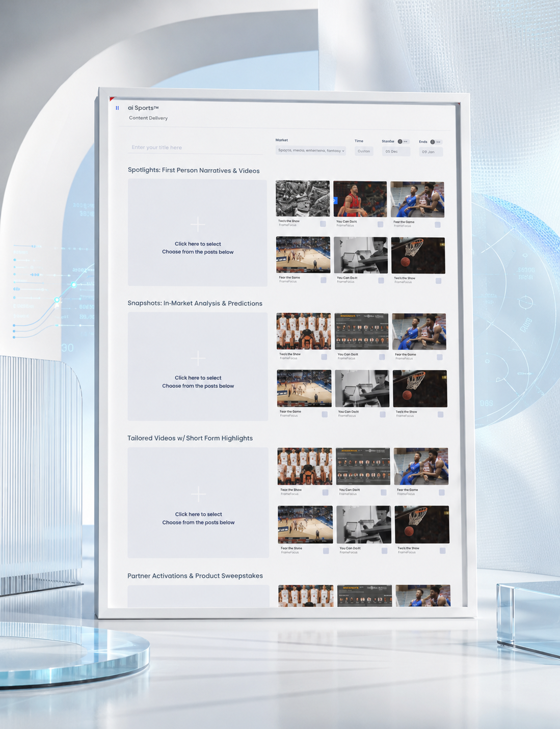
Task: Select the dark stats board thumbnail in Snapshots
Action: (362, 332)
